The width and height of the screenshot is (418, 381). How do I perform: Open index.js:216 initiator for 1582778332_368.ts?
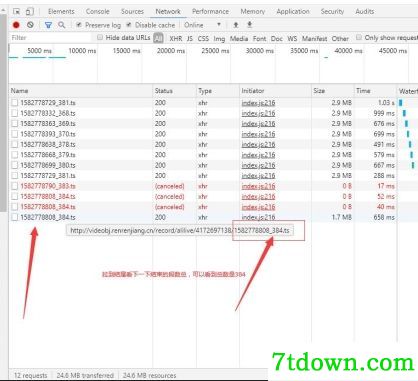tap(258, 113)
